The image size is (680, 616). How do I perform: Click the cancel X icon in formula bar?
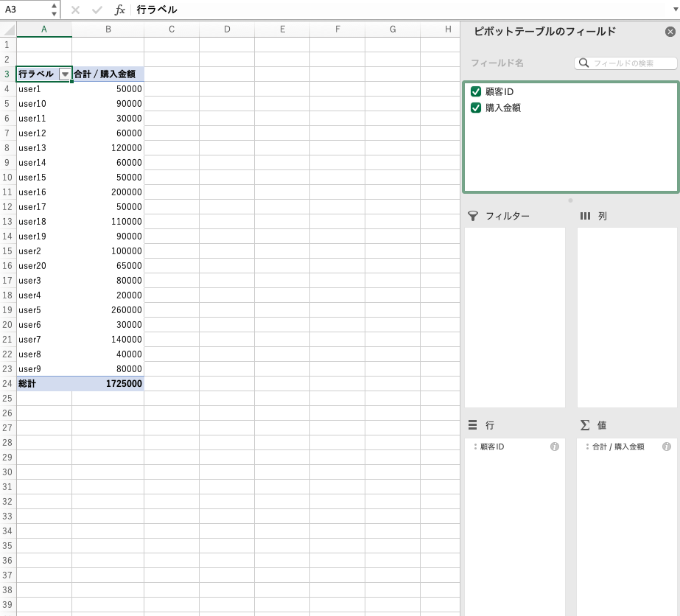click(x=75, y=10)
